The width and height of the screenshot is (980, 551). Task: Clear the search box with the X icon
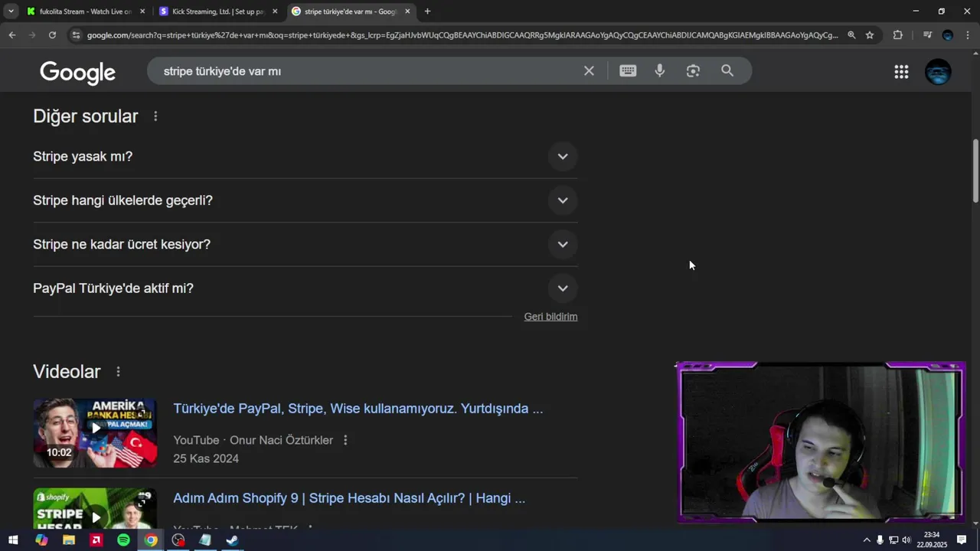589,71
